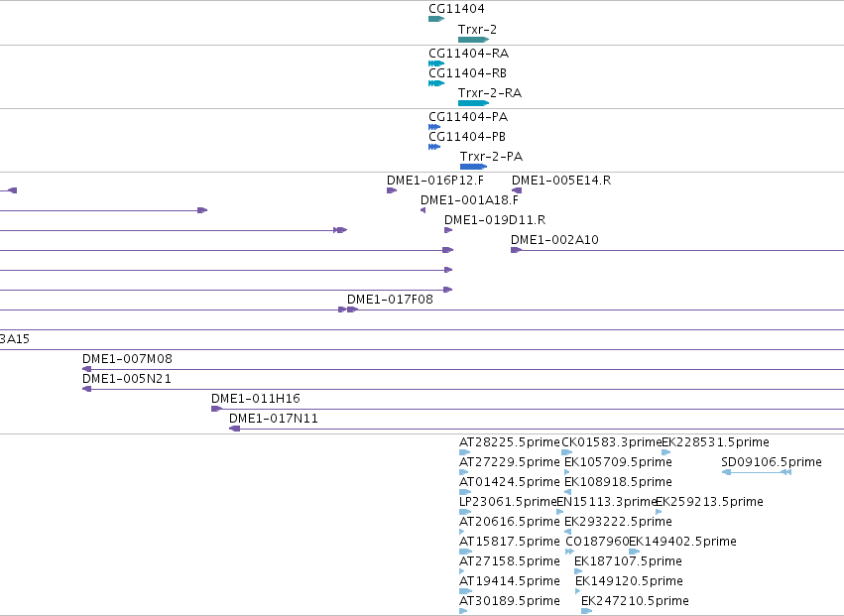844x616 pixels.
Task: Click the EK187107.5prime EST feature
Action: [x=578, y=571]
